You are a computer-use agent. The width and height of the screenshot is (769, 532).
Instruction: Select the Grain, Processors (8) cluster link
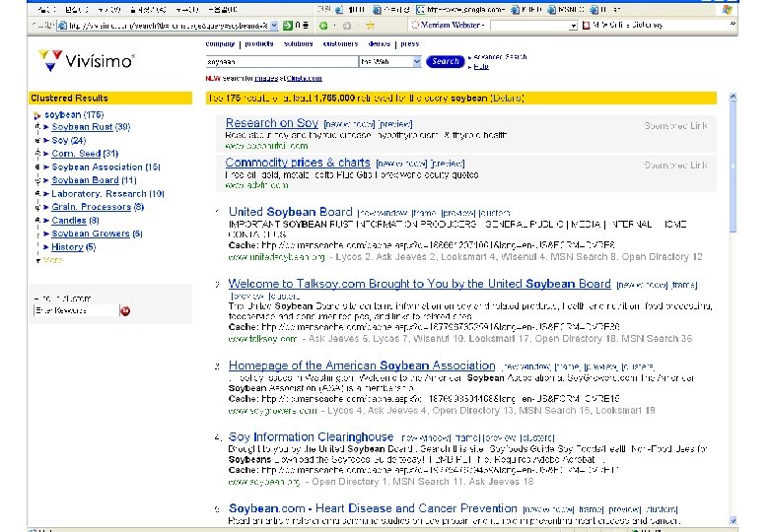coord(98,207)
